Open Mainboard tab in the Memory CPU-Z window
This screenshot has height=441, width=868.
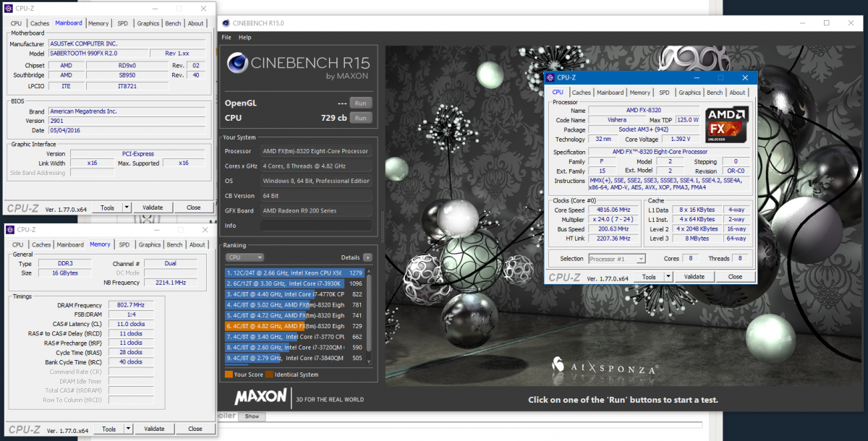[70, 245]
